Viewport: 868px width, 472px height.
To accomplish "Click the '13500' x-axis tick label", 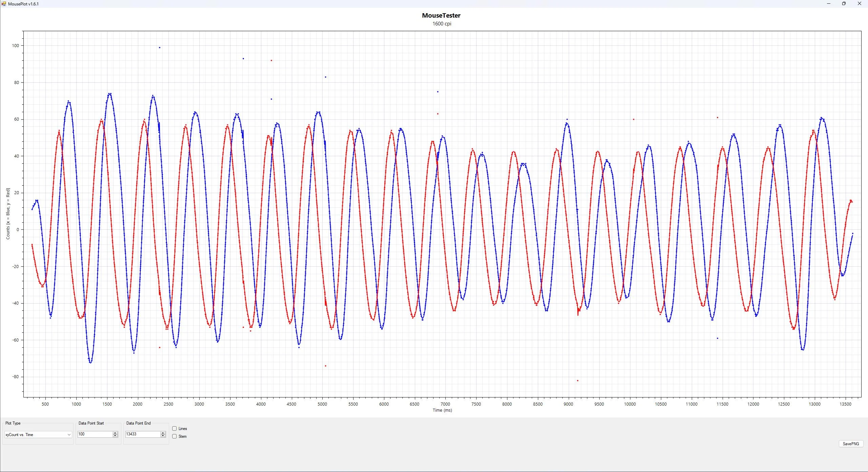I will (x=845, y=404).
